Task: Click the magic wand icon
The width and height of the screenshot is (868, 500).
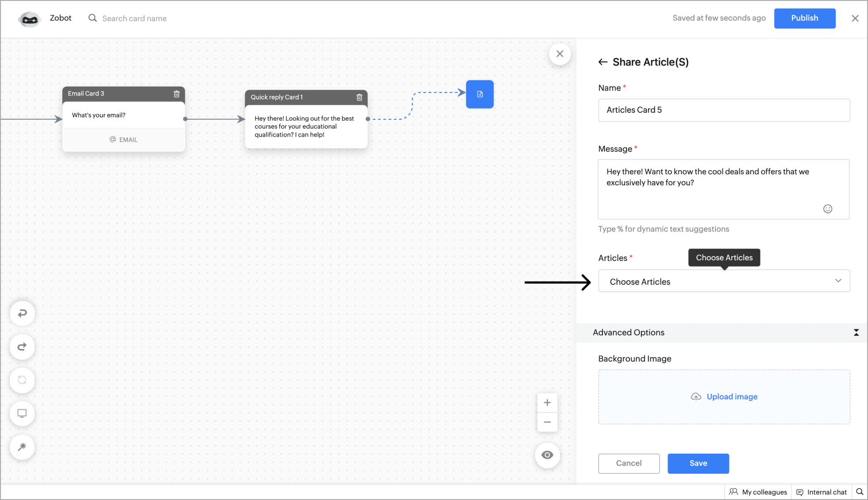Action: pyautogui.click(x=22, y=447)
